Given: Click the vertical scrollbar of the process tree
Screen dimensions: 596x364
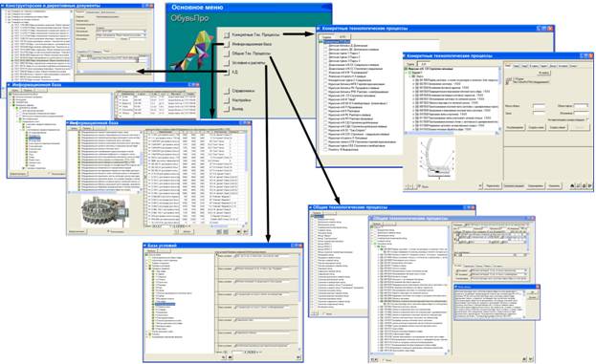Looking at the screenshot, I should [x=499, y=99].
